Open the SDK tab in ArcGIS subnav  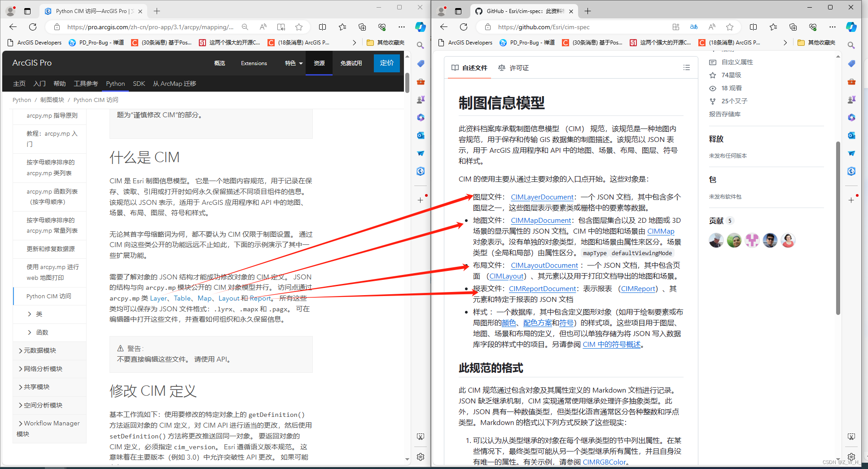coord(139,84)
